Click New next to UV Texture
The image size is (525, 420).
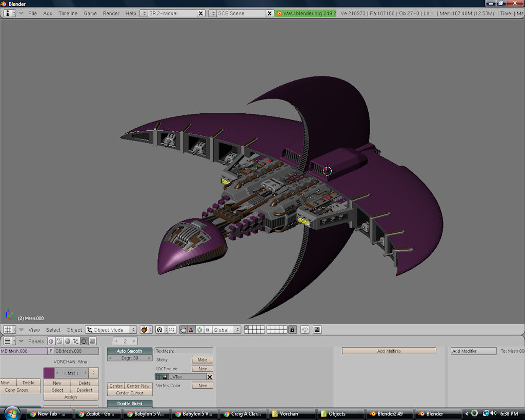[x=203, y=368]
